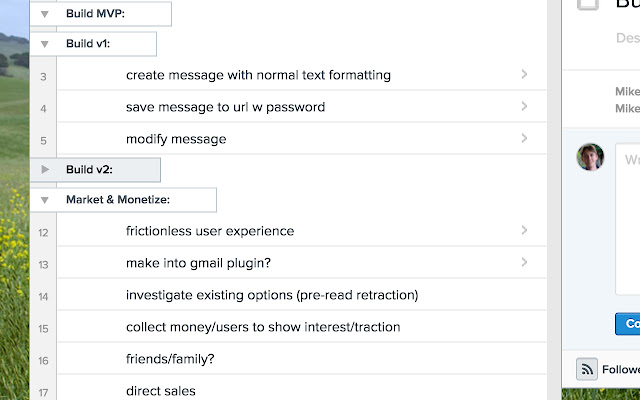The width and height of the screenshot is (640, 400).
Task: Click arrow icon on modify message row
Action: (525, 138)
